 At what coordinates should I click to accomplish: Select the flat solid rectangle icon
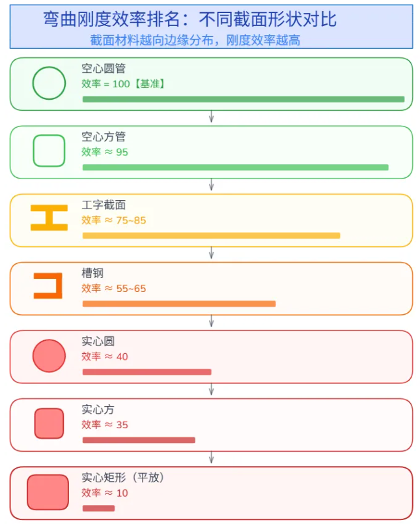point(48,492)
